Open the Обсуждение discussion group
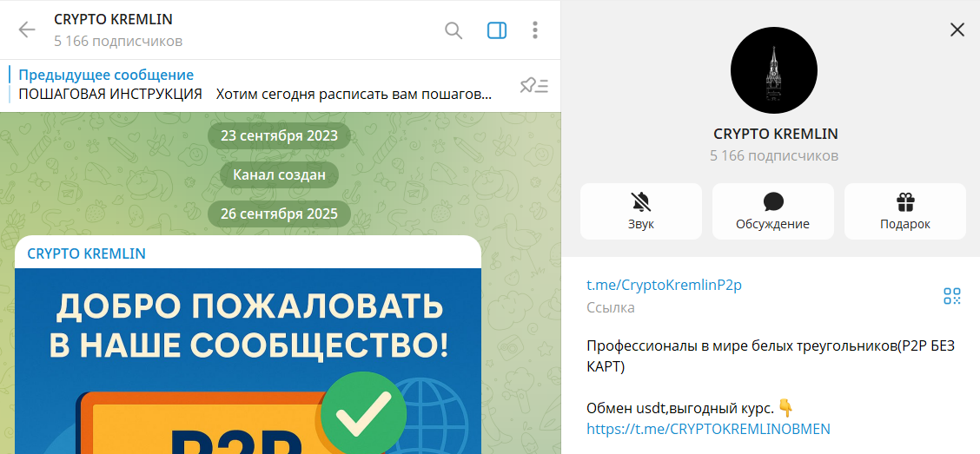The width and height of the screenshot is (980, 454). point(773,211)
